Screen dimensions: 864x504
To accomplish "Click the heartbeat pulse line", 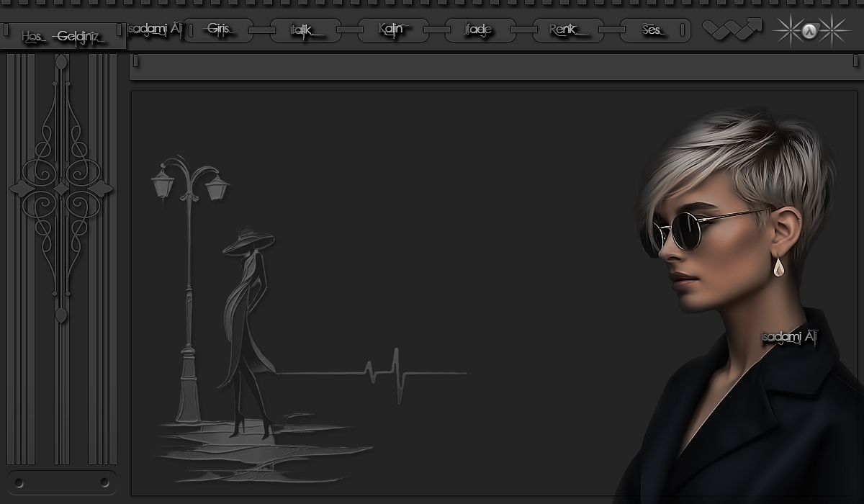I will (372, 374).
